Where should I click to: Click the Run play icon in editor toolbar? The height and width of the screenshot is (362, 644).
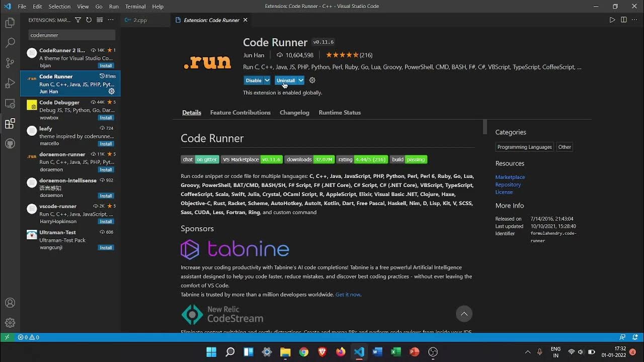coord(612,20)
